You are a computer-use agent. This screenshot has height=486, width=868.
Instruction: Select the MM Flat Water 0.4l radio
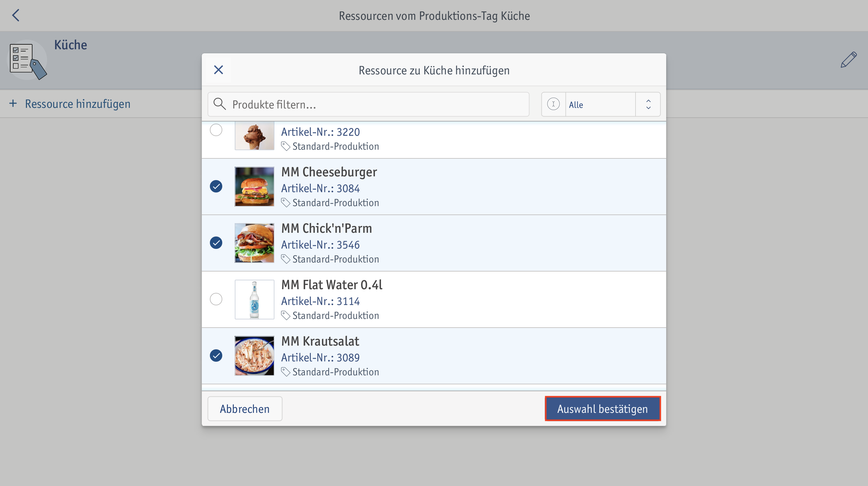(216, 299)
